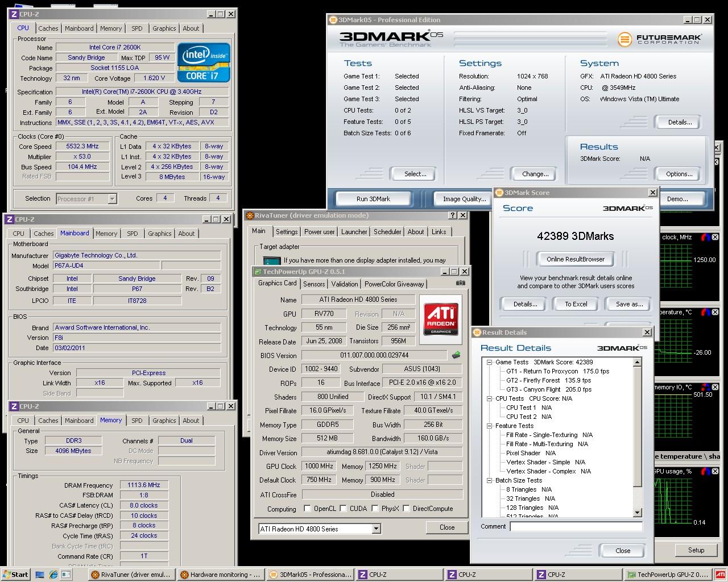Click the Futuremark Corporation logo
Image resolution: width=728 pixels, height=582 pixels.
pyautogui.click(x=660, y=39)
